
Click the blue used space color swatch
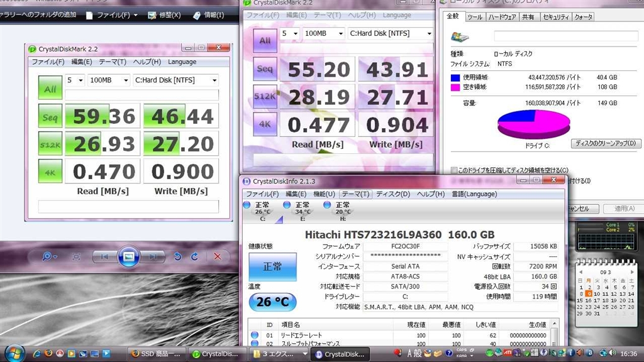tap(455, 77)
